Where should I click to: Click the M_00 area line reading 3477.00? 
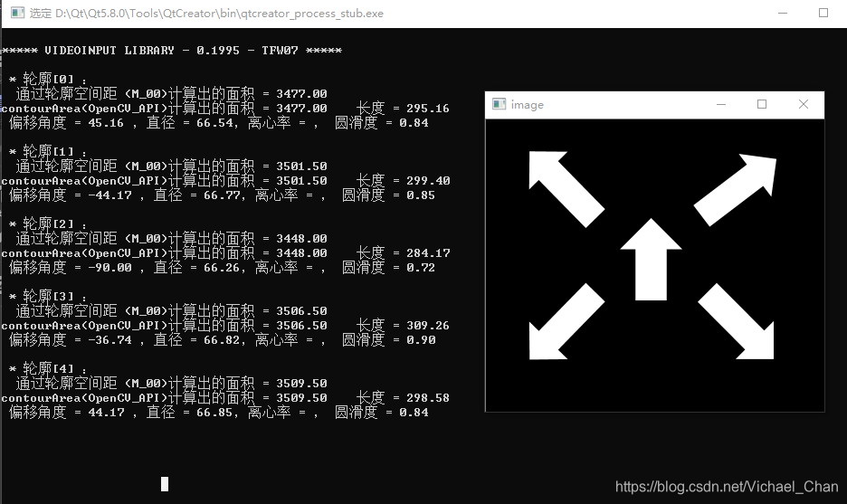point(171,93)
